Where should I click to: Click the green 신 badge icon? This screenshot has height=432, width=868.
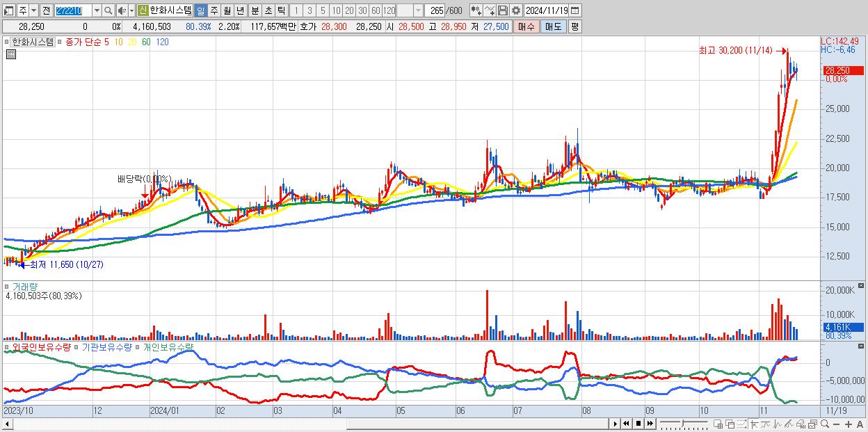coord(143,10)
